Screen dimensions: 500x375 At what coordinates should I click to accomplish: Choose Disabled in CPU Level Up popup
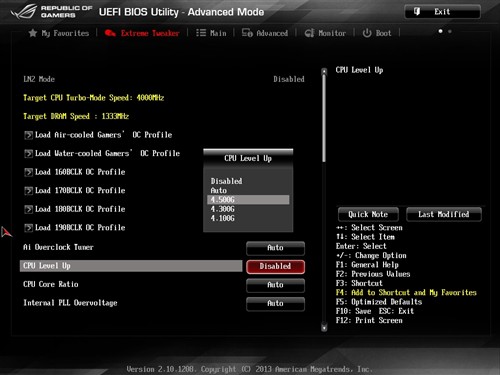click(248, 181)
